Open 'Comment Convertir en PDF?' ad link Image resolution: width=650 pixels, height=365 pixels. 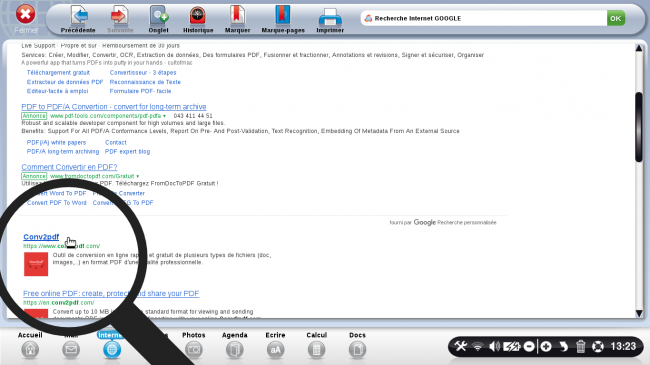tap(69, 167)
